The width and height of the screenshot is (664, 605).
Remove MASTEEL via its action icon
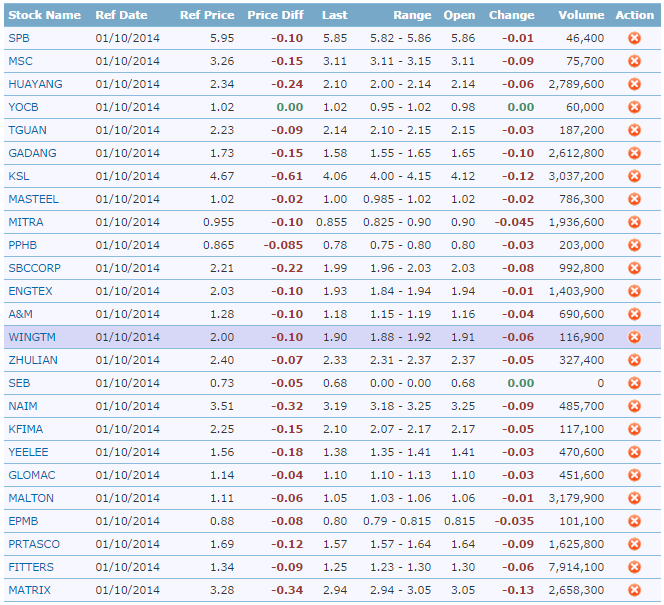pyautogui.click(x=634, y=199)
